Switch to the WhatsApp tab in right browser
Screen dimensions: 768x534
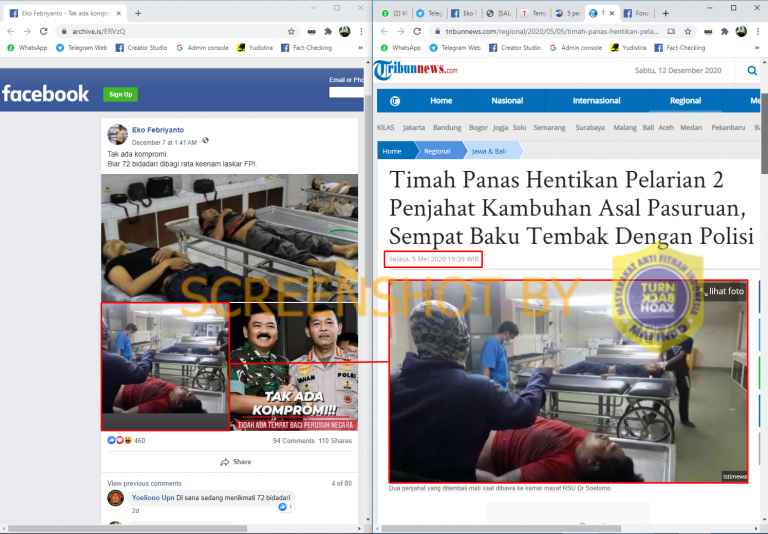point(394,13)
